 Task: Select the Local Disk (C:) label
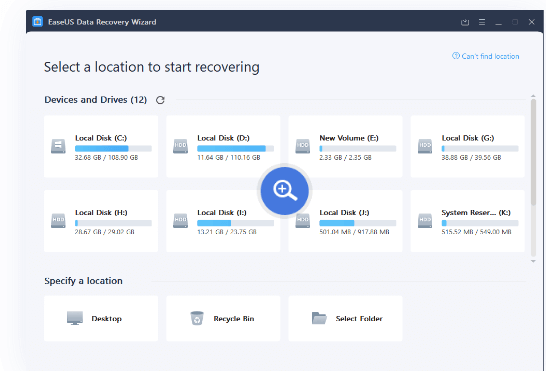point(101,138)
